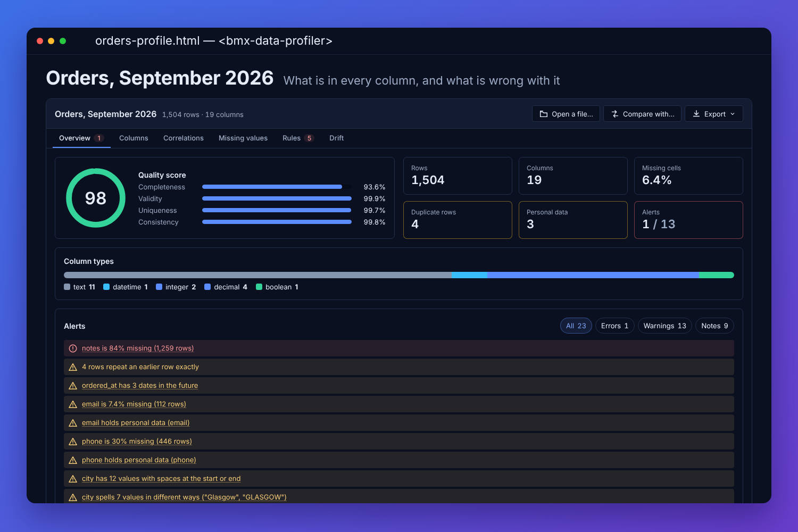Click the Completeness progress bar
This screenshot has height=532, width=798.
277,187
